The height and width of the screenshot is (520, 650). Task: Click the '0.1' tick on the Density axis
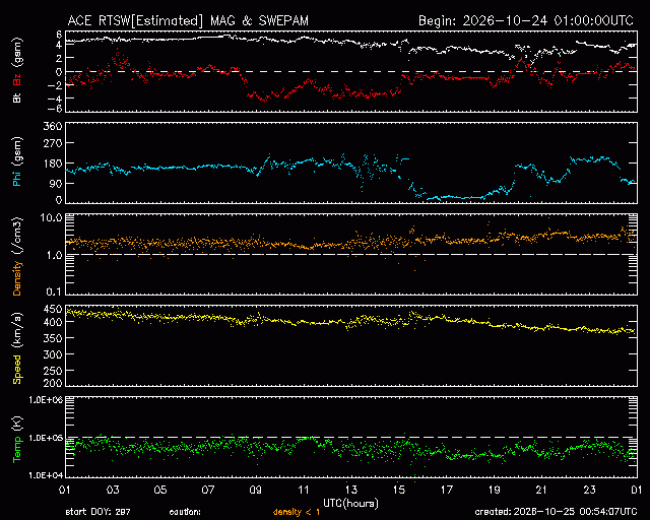tap(54, 292)
